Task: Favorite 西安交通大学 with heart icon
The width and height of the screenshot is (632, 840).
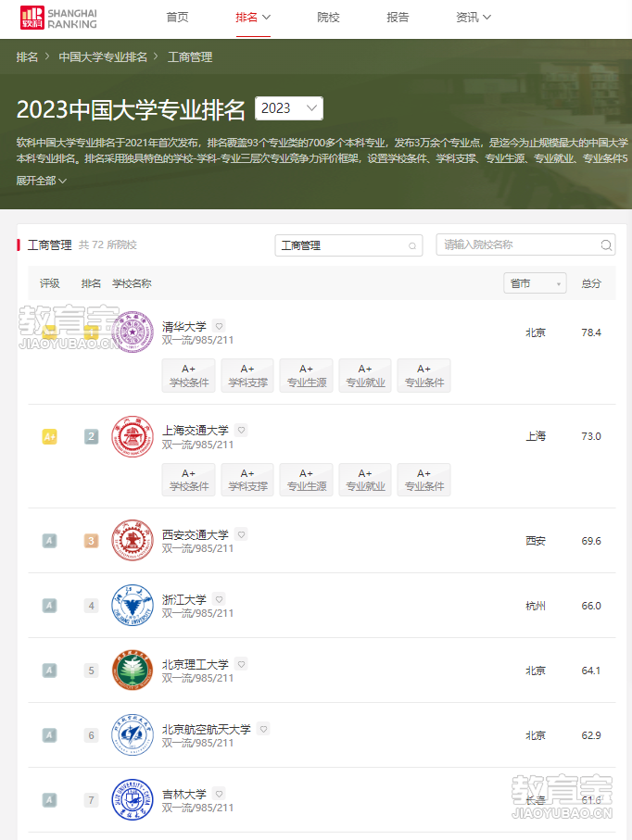Action: 241,534
